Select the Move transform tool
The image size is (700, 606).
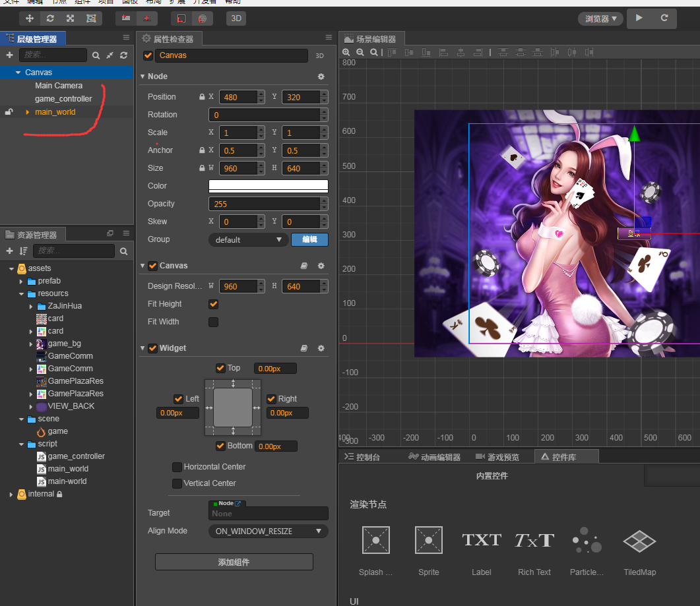30,18
